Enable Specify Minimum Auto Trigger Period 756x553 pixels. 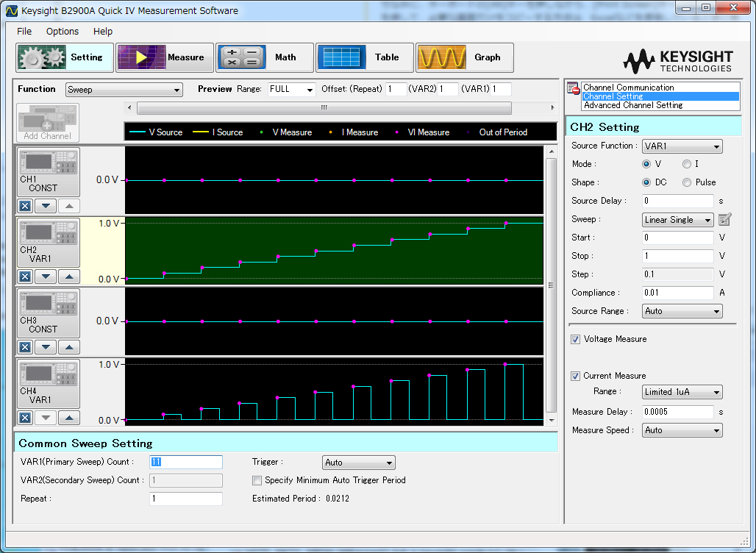[x=257, y=480]
